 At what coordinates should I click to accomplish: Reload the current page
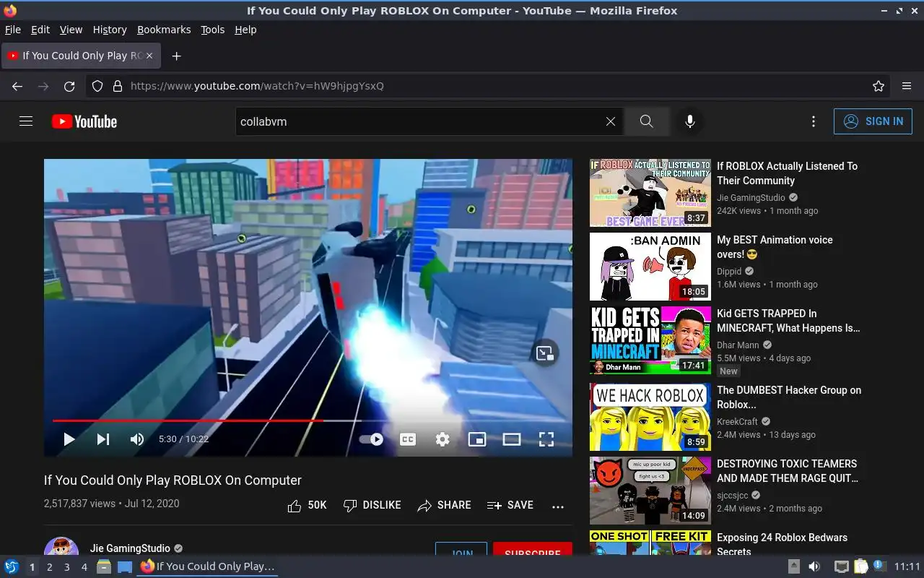[x=69, y=86]
